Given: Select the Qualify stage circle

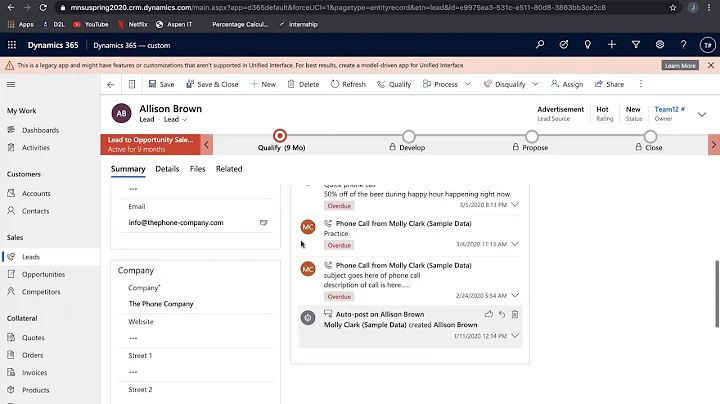Looking at the screenshot, I should [280, 136].
